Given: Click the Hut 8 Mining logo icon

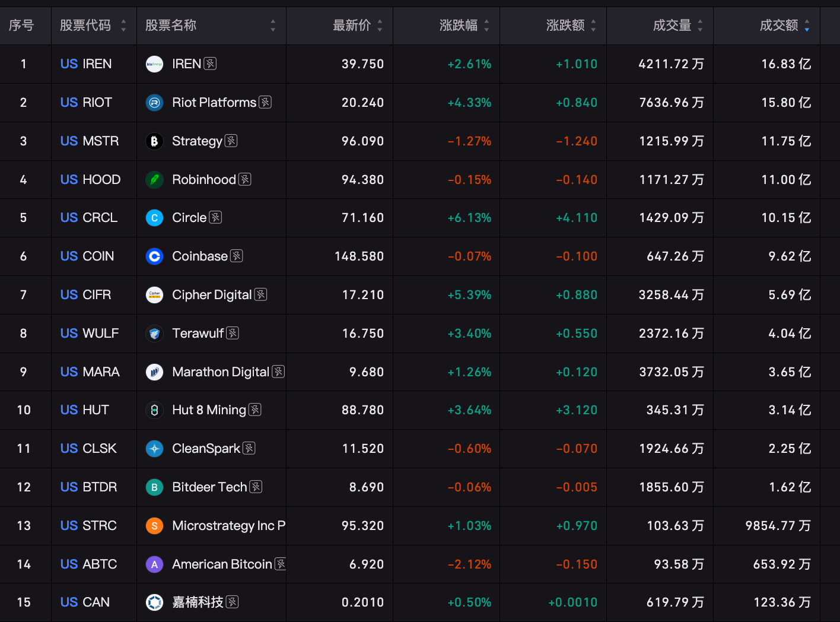Looking at the screenshot, I should (x=154, y=410).
